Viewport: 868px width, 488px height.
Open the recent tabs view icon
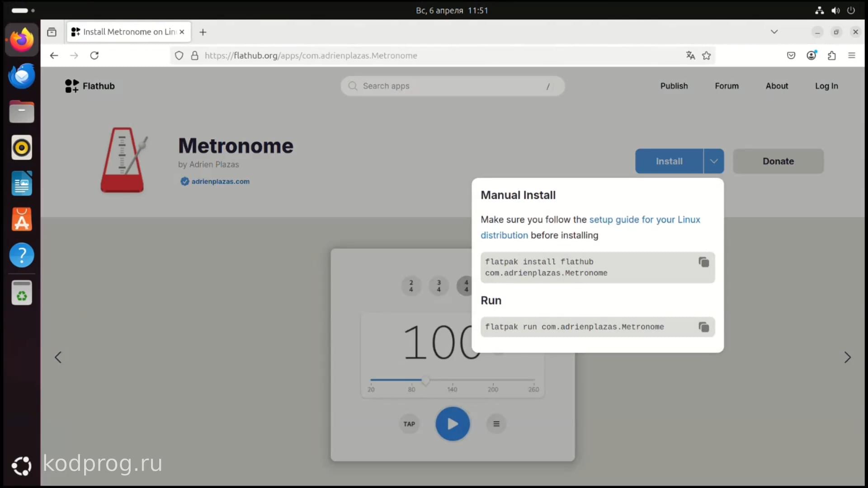(x=52, y=32)
